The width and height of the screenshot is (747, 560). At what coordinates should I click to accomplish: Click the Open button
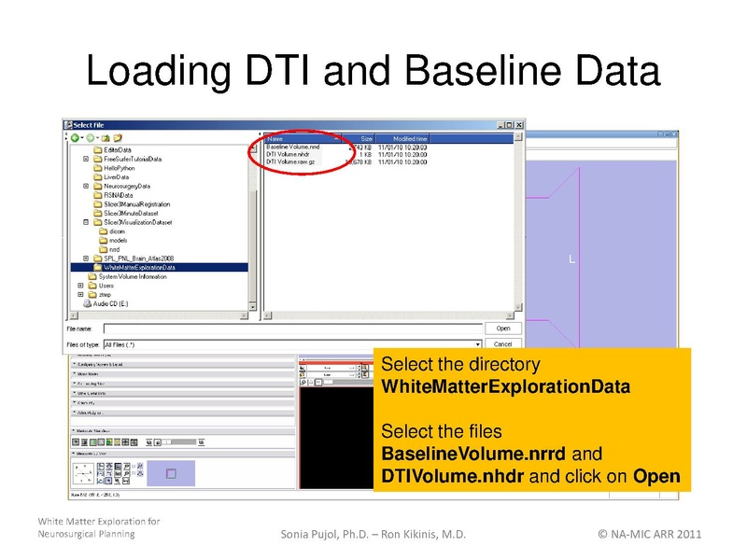[502, 329]
